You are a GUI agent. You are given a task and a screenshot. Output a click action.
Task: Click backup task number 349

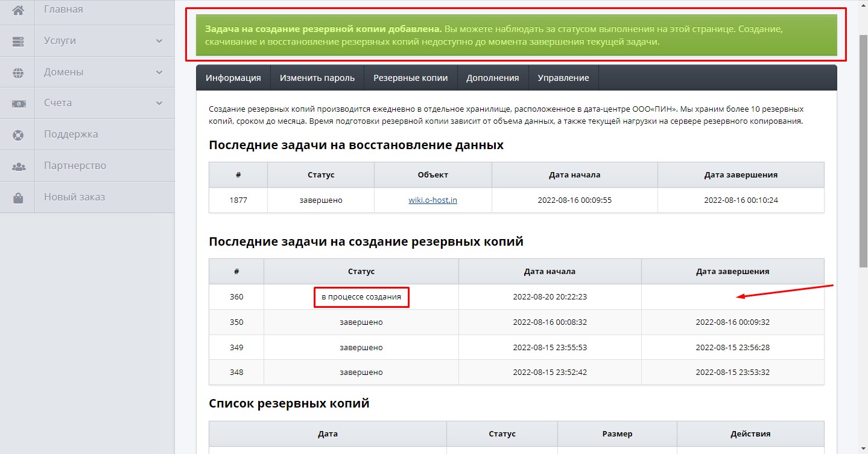tap(236, 348)
